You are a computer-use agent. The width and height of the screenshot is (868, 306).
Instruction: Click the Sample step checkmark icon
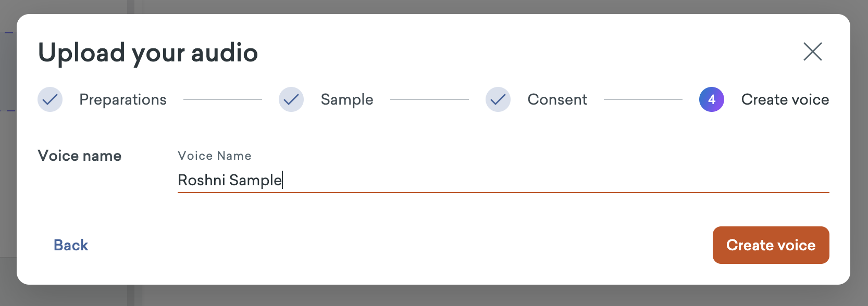(291, 99)
